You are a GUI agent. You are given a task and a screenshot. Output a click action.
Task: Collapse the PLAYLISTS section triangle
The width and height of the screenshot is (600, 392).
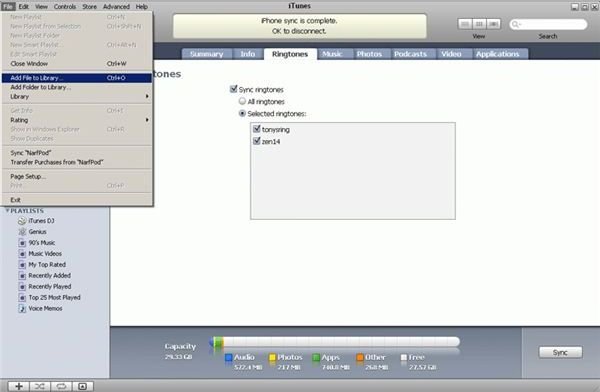tap(7, 211)
